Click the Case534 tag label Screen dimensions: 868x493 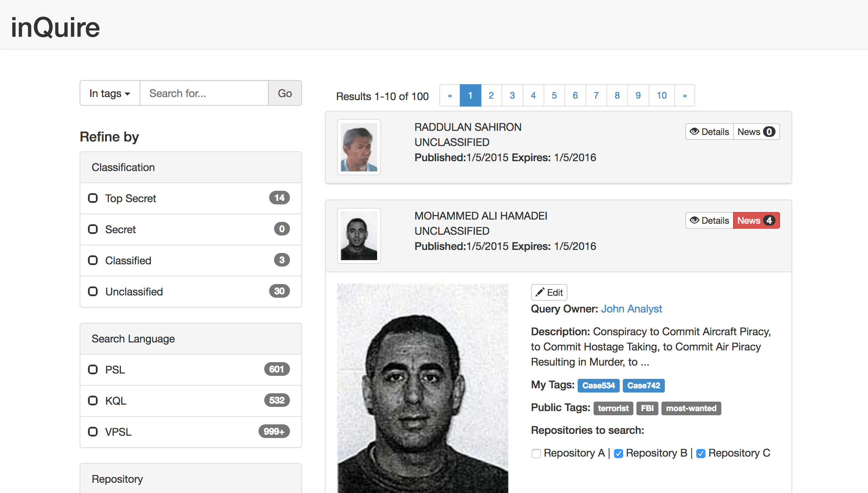pos(598,386)
